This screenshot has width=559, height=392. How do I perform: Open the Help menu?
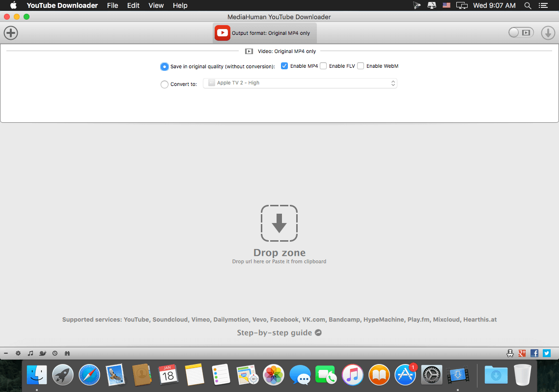tap(180, 5)
